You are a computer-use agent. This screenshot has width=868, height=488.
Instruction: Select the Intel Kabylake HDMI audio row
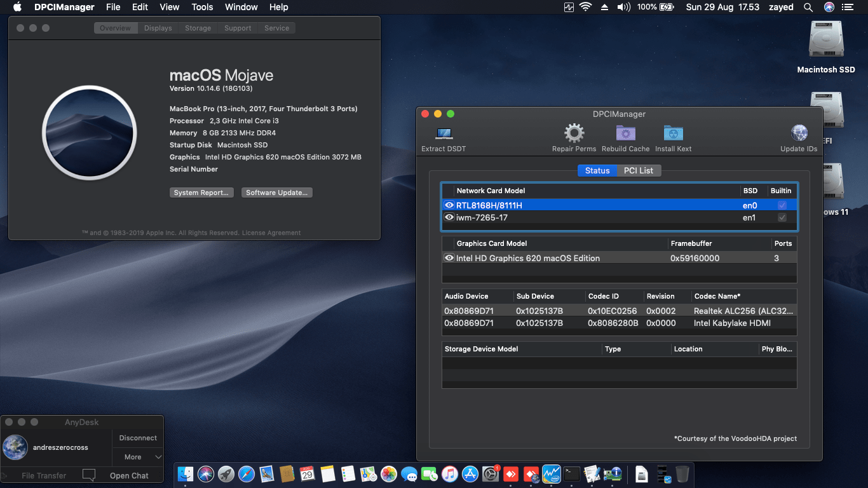coord(619,323)
